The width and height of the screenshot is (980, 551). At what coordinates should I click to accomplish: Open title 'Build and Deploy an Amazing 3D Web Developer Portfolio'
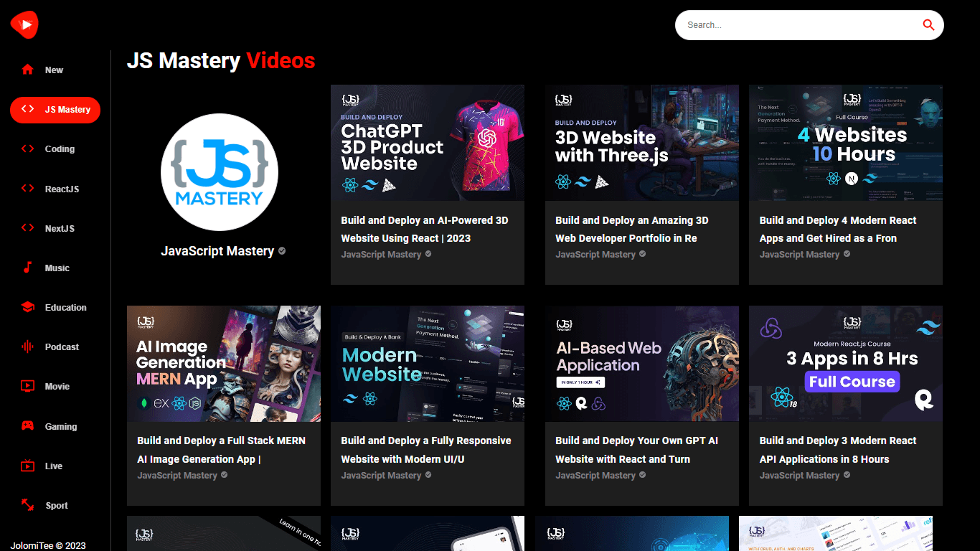pos(632,229)
